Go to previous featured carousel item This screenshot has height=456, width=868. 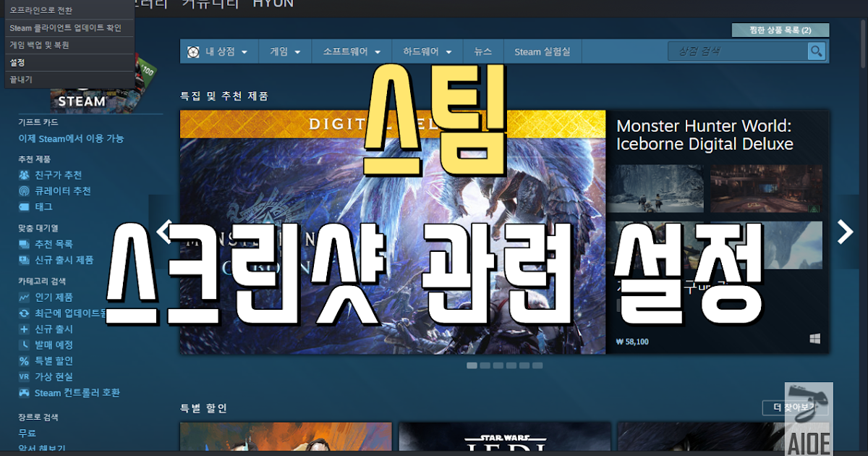pos(163,232)
